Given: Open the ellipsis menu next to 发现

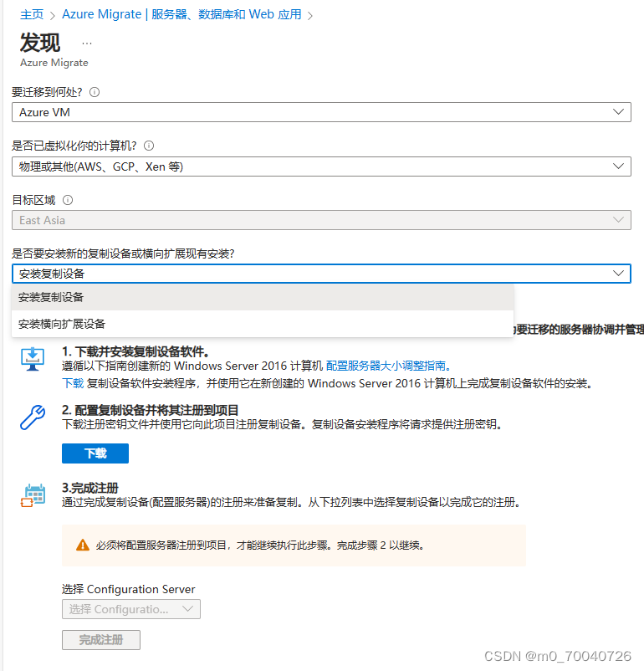Looking at the screenshot, I should point(87,44).
